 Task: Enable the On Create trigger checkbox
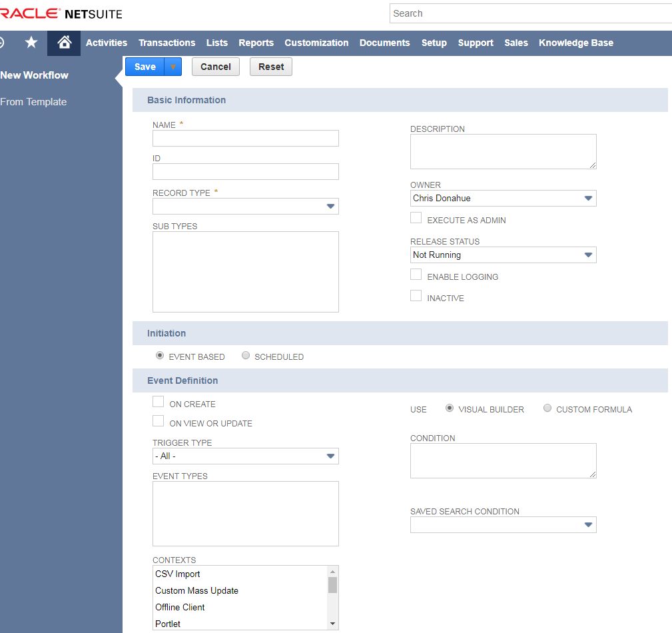coord(158,401)
